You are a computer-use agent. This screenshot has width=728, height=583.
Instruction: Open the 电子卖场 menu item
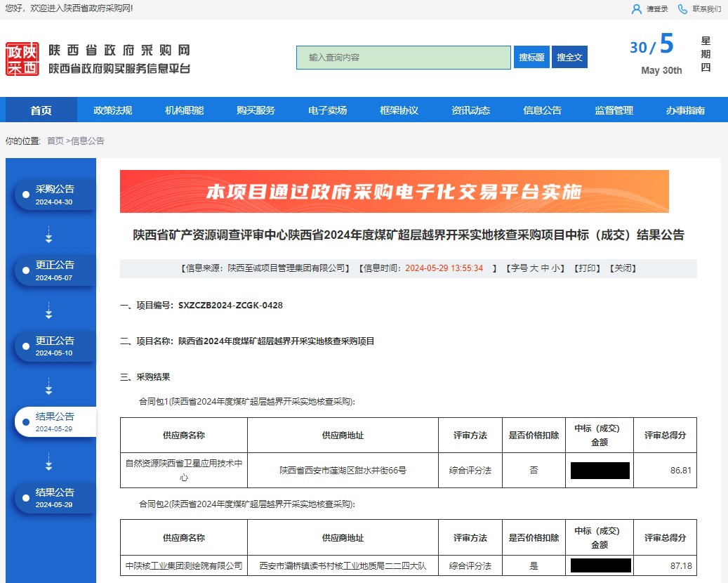pyautogui.click(x=327, y=110)
